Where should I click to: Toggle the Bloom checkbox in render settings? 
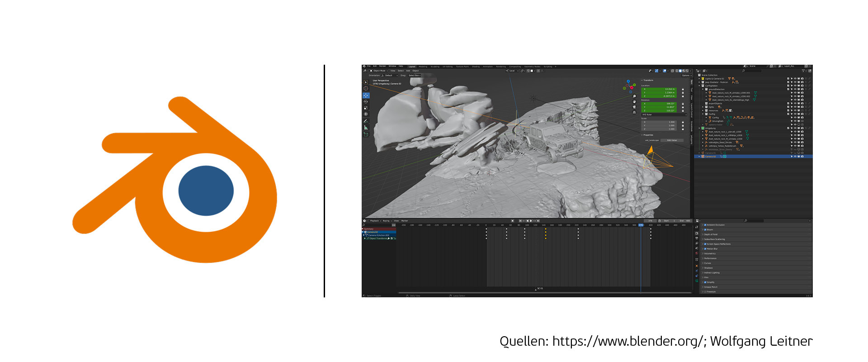click(705, 229)
